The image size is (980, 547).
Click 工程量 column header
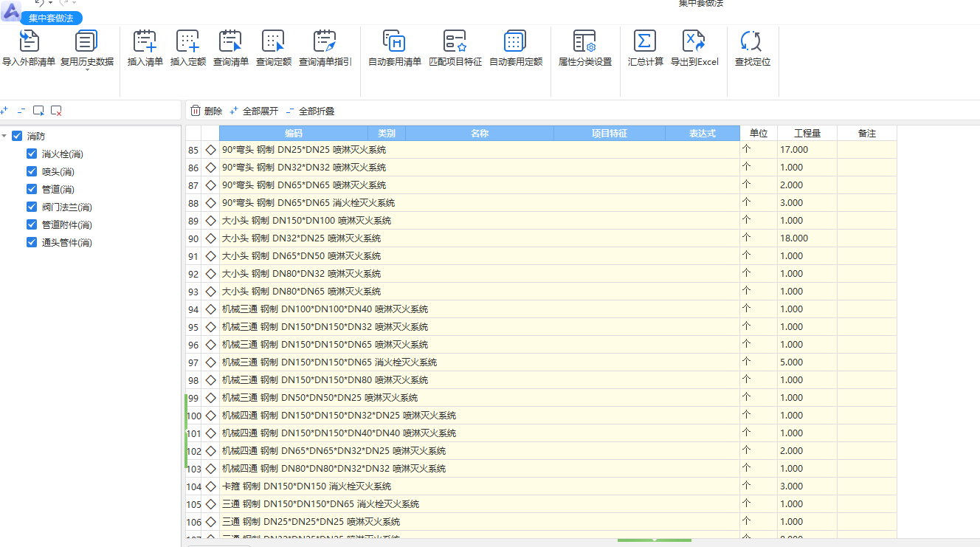[x=807, y=134]
